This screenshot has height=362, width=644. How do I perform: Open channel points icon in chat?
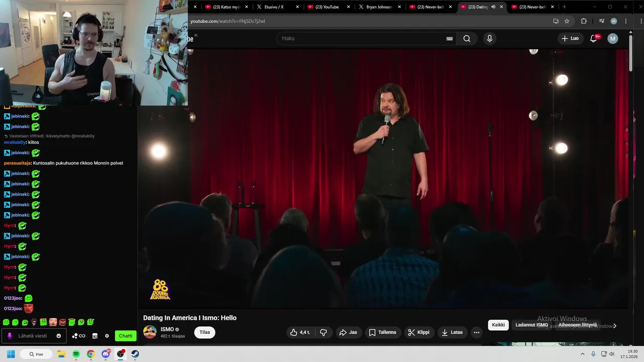(x=78, y=336)
